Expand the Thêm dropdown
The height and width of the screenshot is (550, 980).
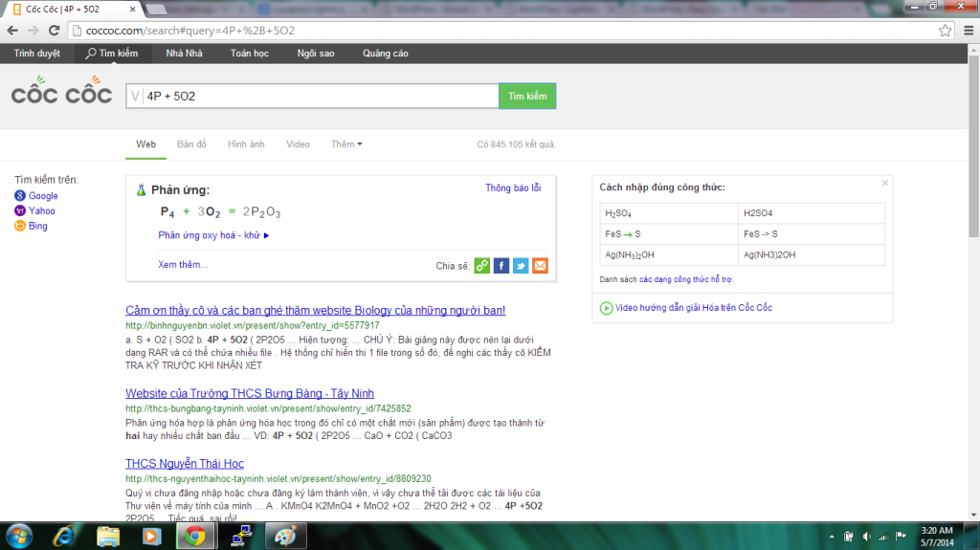[x=346, y=144]
